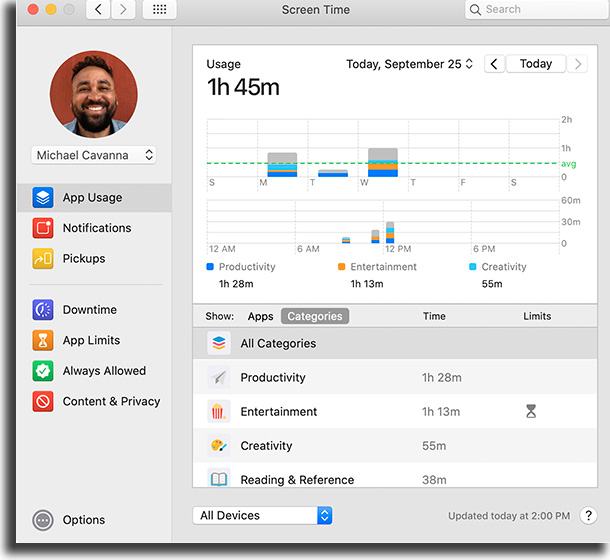Click Tuesday's usage bar in weekly chart
The height and width of the screenshot is (560, 610).
tap(333, 173)
